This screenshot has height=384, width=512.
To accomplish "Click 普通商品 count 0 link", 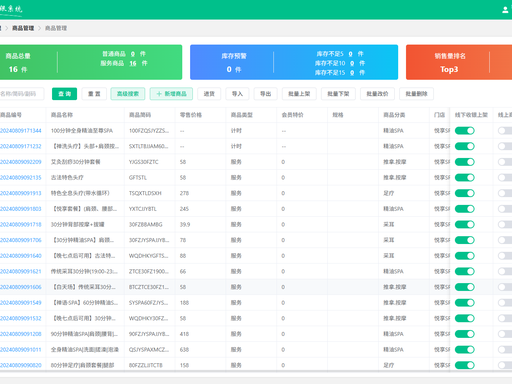I will 133,54.
